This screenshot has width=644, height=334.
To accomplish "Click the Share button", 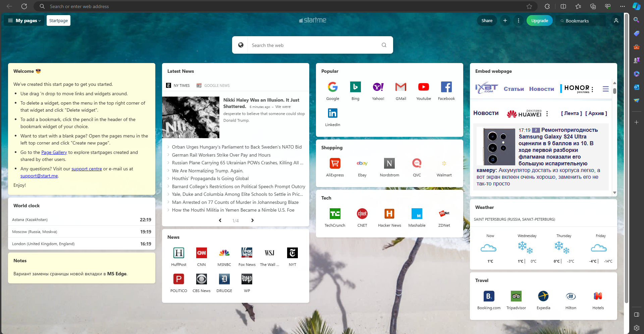I will pos(487,20).
